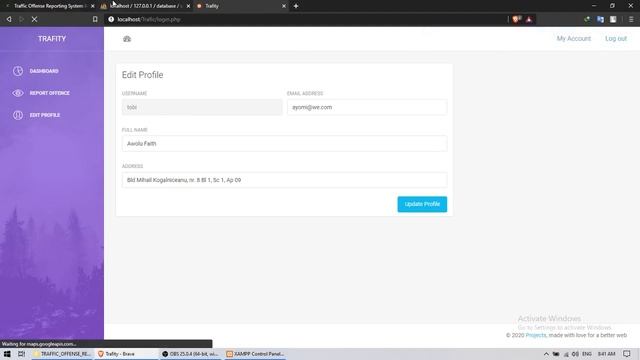This screenshot has height=360, width=640.
Task: Click the battery tray icon
Action: (x=556, y=354)
